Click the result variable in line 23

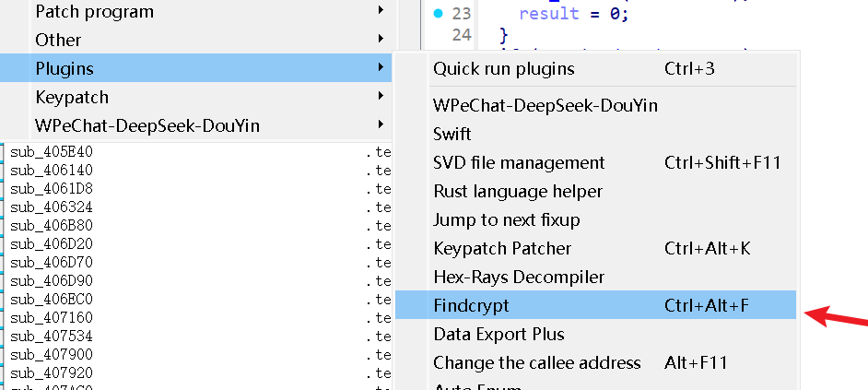pyautogui.click(x=548, y=13)
